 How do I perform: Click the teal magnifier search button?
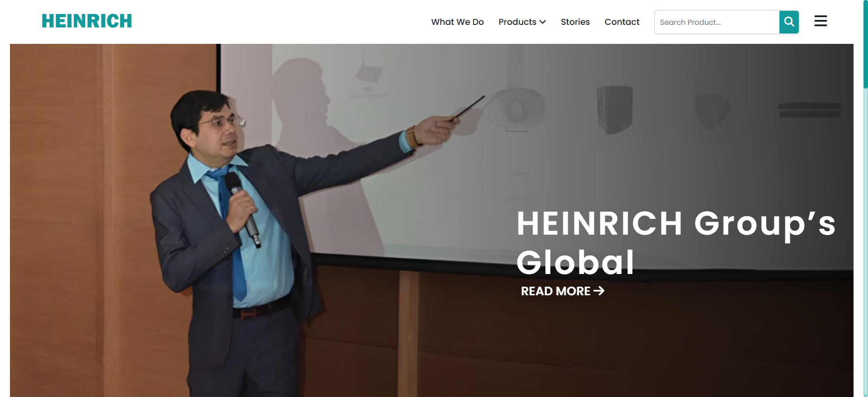pyautogui.click(x=789, y=22)
